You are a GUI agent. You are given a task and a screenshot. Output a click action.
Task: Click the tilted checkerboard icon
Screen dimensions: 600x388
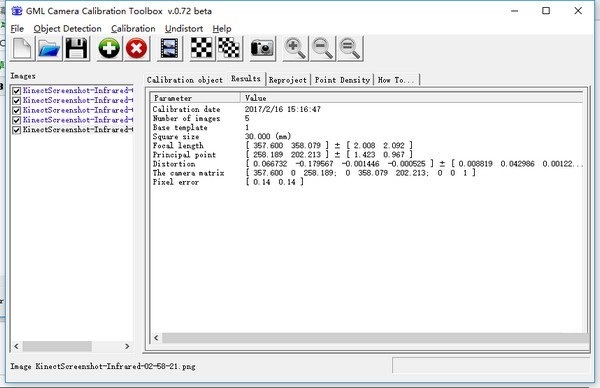229,49
